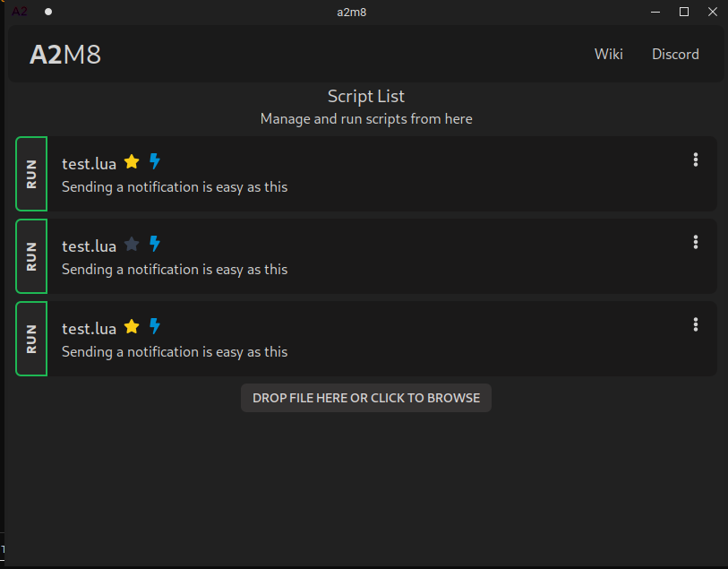The image size is (728, 569).
Task: Open the three-dot menu for second script
Action: (x=696, y=242)
